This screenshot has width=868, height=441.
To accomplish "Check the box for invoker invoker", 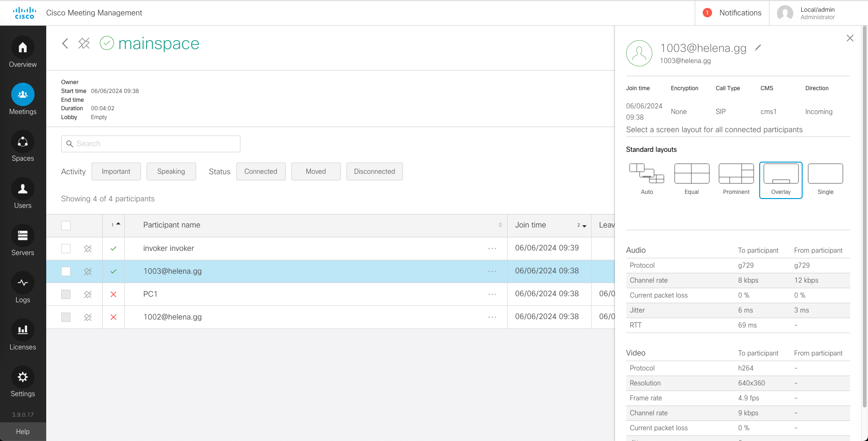I will pos(66,249).
